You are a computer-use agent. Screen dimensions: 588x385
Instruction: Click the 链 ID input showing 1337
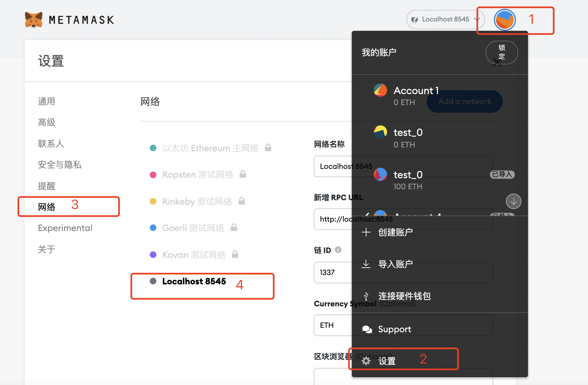pos(404,273)
